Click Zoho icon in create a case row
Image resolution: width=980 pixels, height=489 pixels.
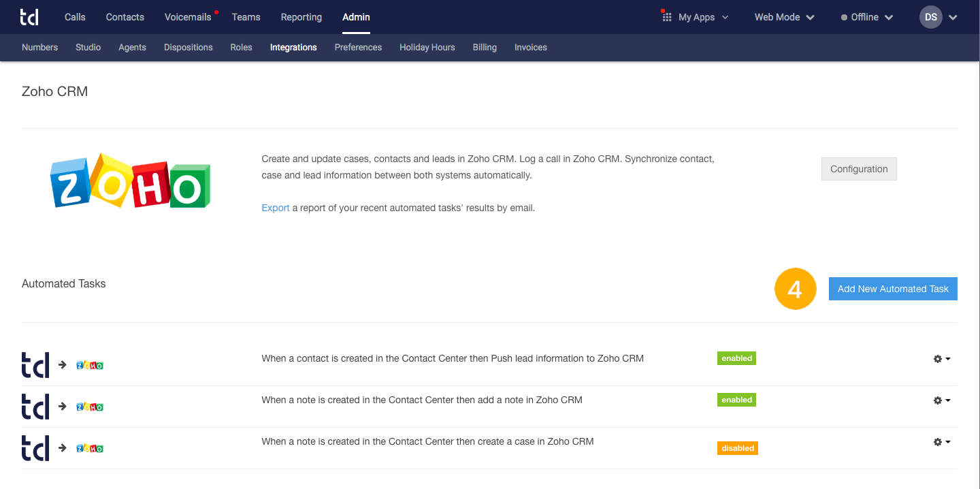pyautogui.click(x=90, y=448)
